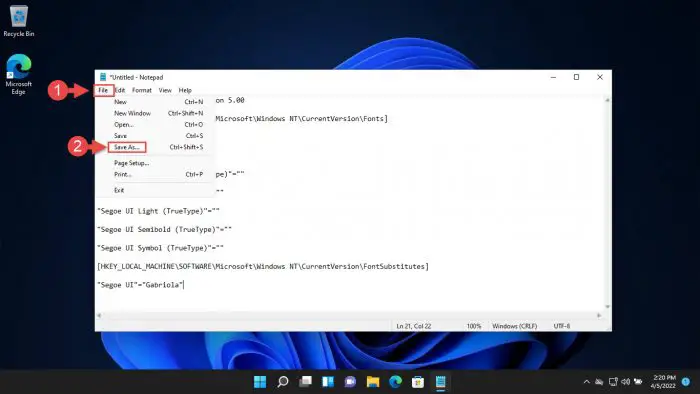Choose Page Setup... in File menu
The image size is (700, 394).
coord(154,163)
